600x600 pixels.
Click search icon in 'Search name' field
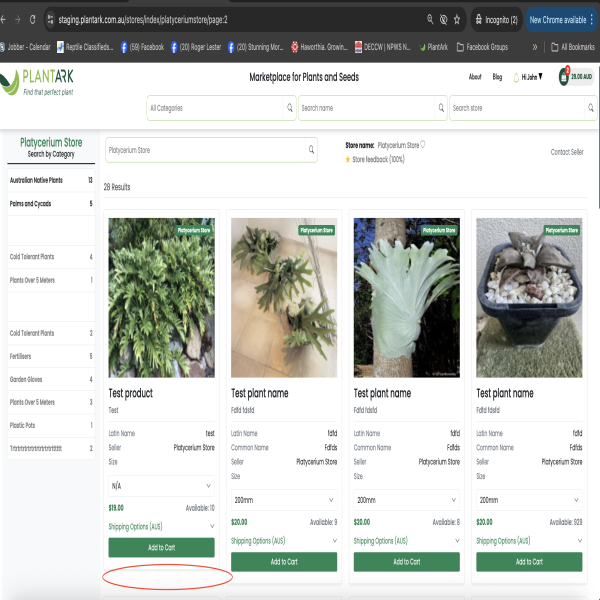coord(441,108)
